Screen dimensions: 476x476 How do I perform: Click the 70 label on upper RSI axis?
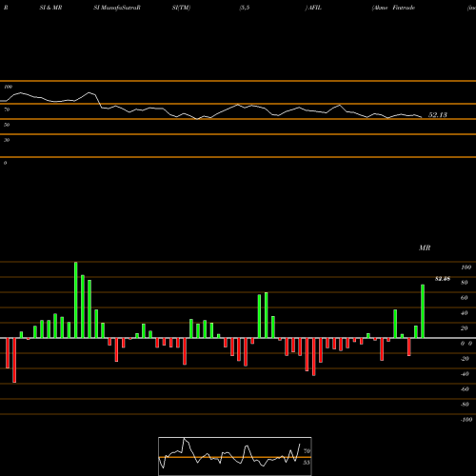pyautogui.click(x=7, y=109)
